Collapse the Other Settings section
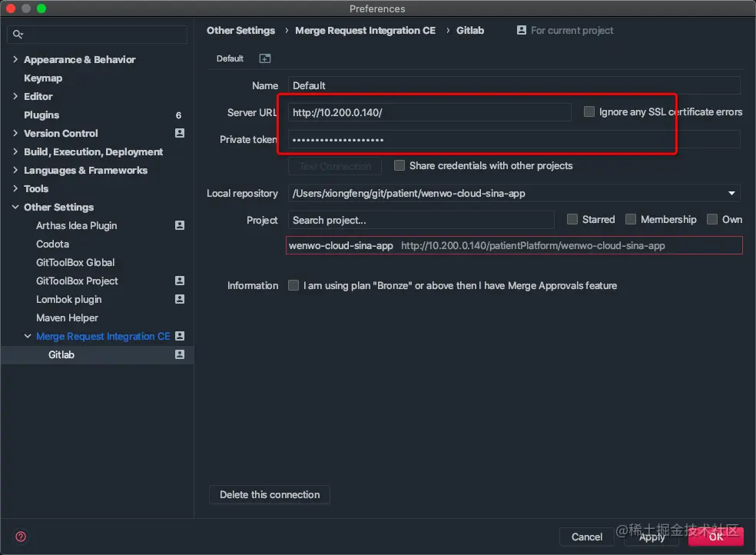Viewport: 756px width, 555px height. (15, 207)
